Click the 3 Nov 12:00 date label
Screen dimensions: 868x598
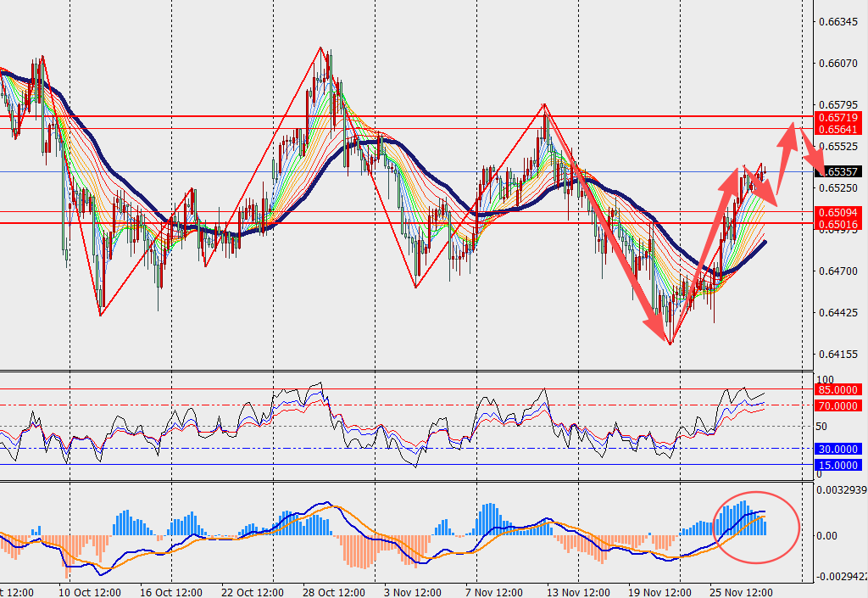tap(412, 592)
